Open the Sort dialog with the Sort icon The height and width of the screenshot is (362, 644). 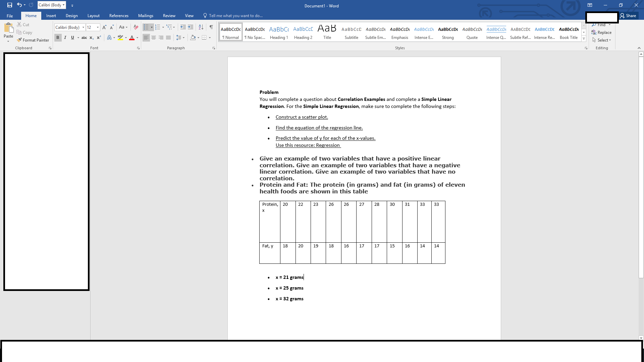201,27
